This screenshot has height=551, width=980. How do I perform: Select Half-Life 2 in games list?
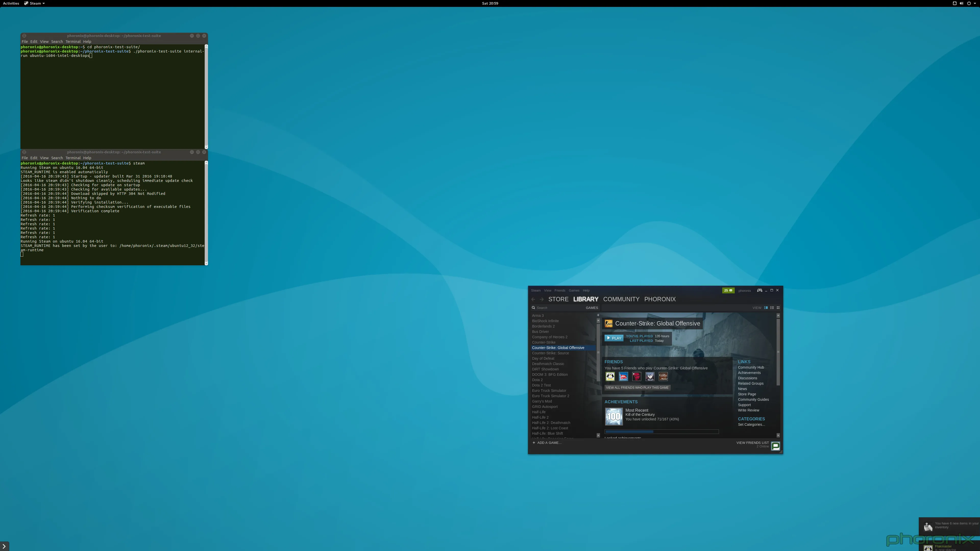(540, 417)
